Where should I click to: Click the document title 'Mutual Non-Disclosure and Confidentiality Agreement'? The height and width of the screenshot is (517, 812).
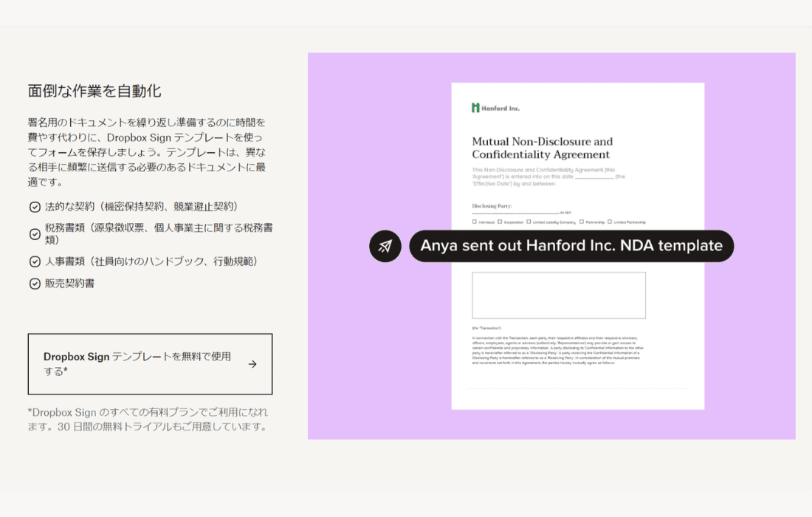pos(543,148)
